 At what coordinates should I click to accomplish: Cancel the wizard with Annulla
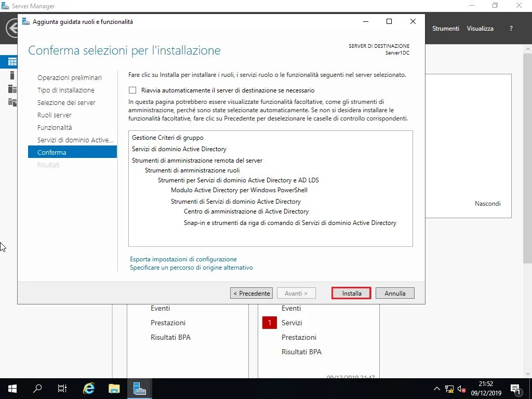pyautogui.click(x=395, y=293)
